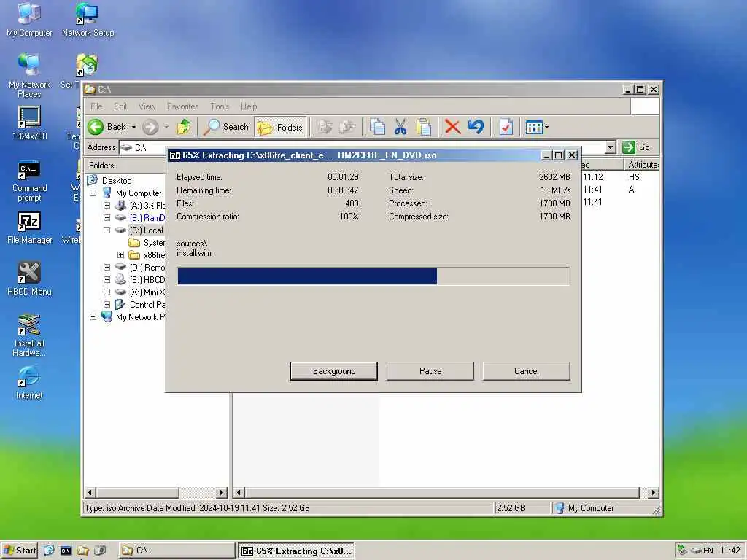This screenshot has height=560, width=747.
Task: Switch to C:\ taskbar button
Action: click(x=177, y=551)
